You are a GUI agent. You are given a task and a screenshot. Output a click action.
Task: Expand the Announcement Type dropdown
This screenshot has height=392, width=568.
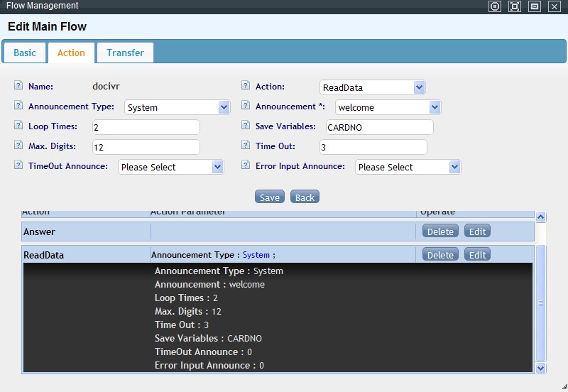coord(177,107)
